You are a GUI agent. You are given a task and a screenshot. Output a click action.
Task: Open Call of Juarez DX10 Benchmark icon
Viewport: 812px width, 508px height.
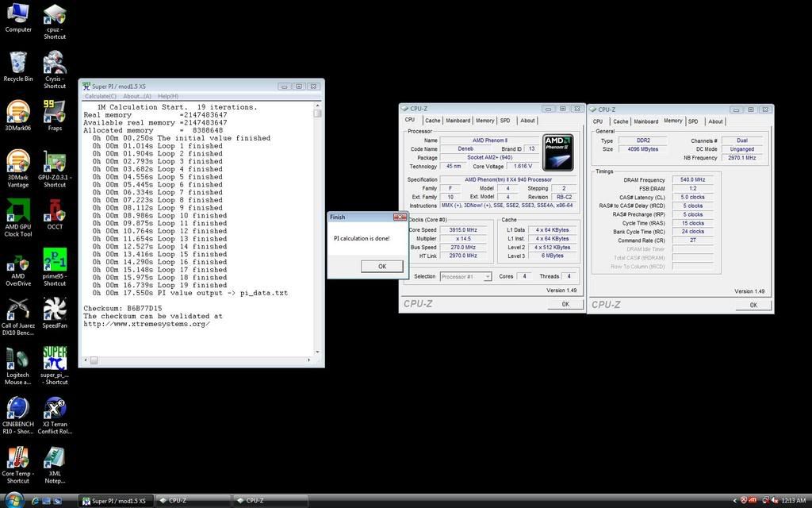[x=18, y=317]
